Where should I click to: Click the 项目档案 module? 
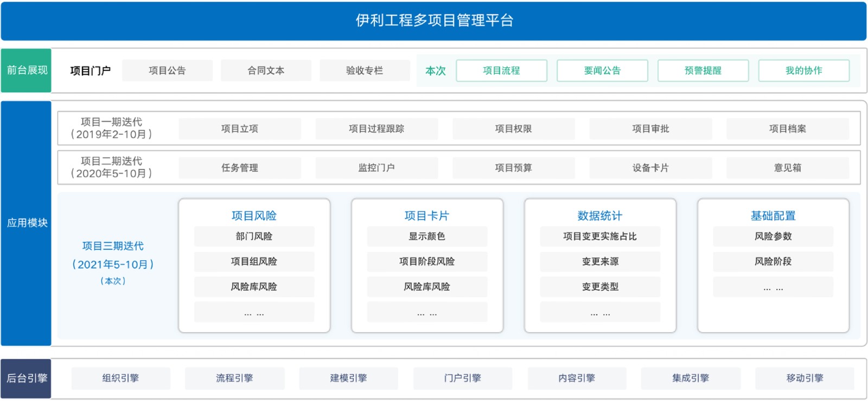click(788, 129)
